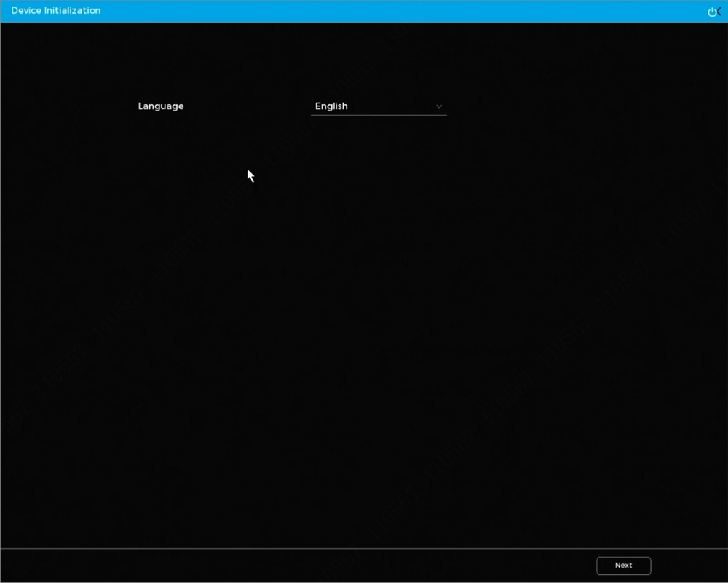728x583 pixels.
Task: Open the Language dropdown
Action: [x=379, y=106]
